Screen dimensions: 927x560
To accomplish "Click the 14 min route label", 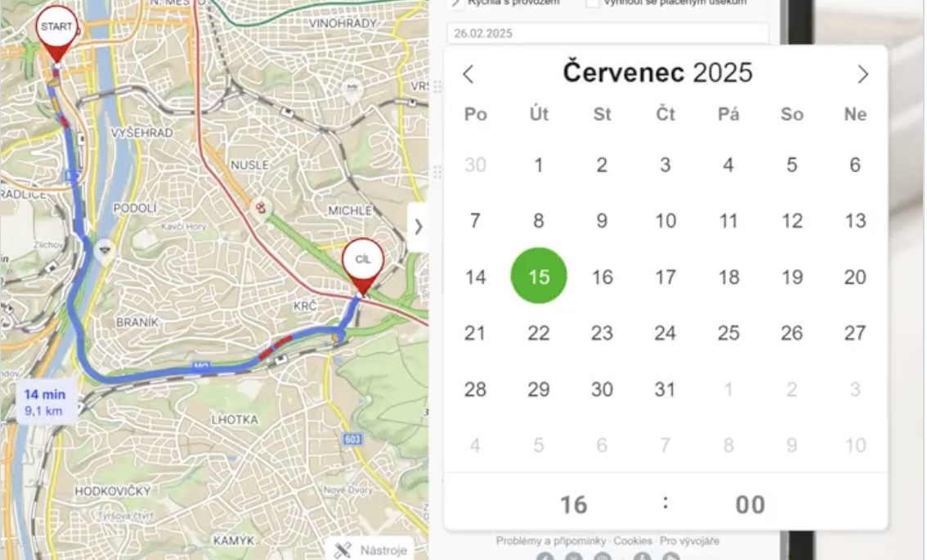I will pos(46,401).
